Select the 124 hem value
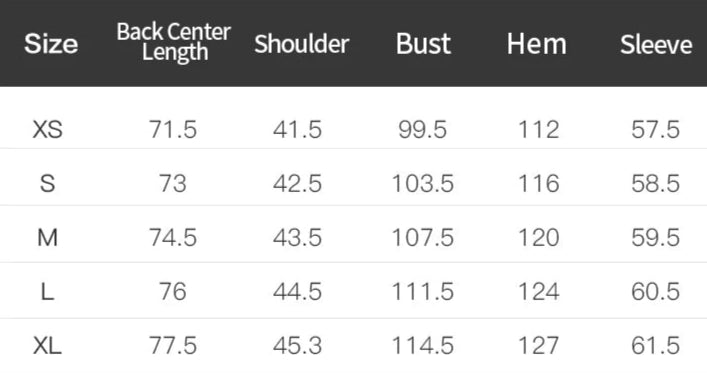The width and height of the screenshot is (707, 373). (x=539, y=292)
